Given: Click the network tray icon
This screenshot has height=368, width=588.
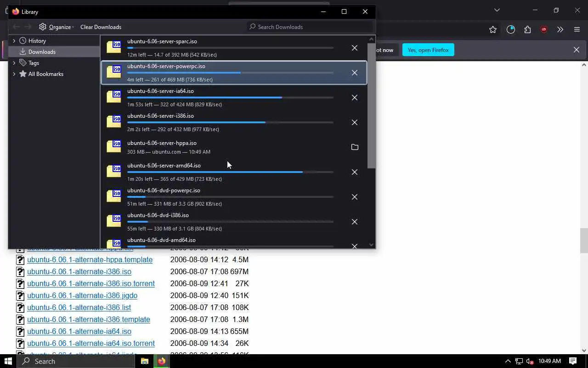Looking at the screenshot, I should click(x=519, y=361).
